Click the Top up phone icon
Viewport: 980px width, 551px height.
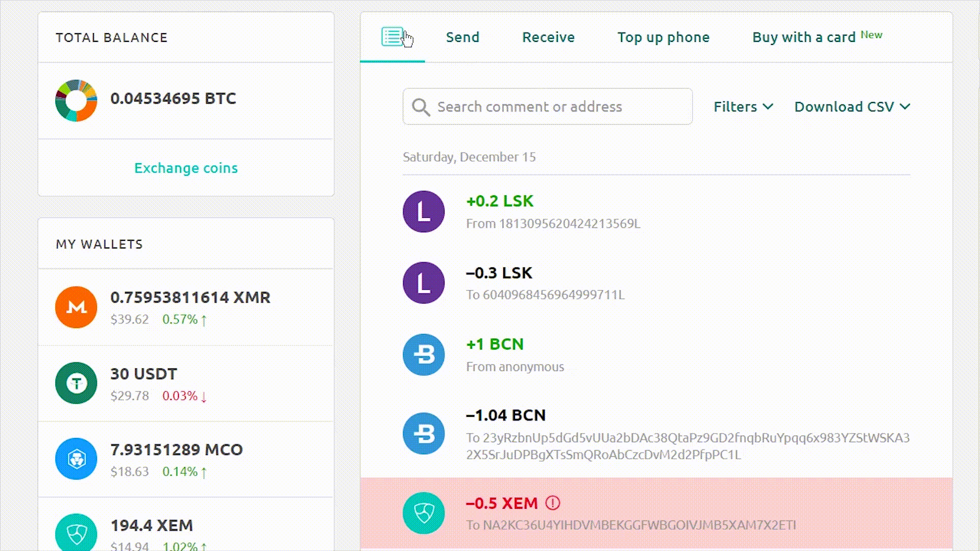(x=663, y=36)
